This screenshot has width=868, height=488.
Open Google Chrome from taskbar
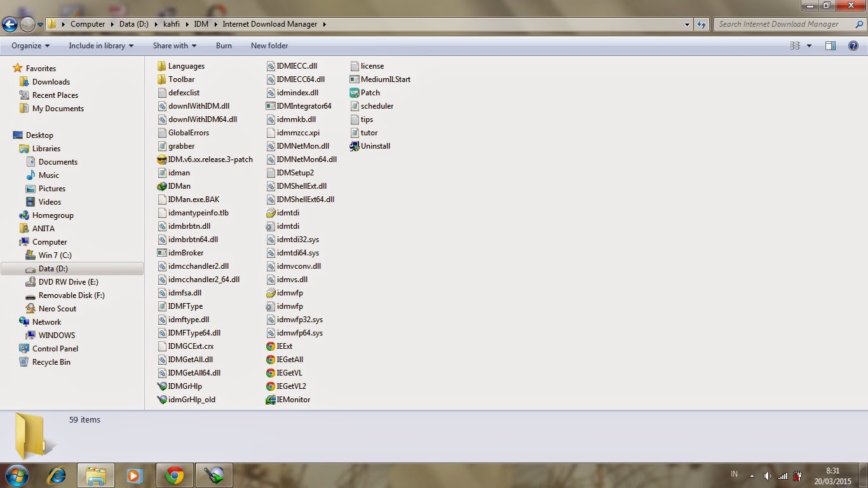tap(174, 475)
